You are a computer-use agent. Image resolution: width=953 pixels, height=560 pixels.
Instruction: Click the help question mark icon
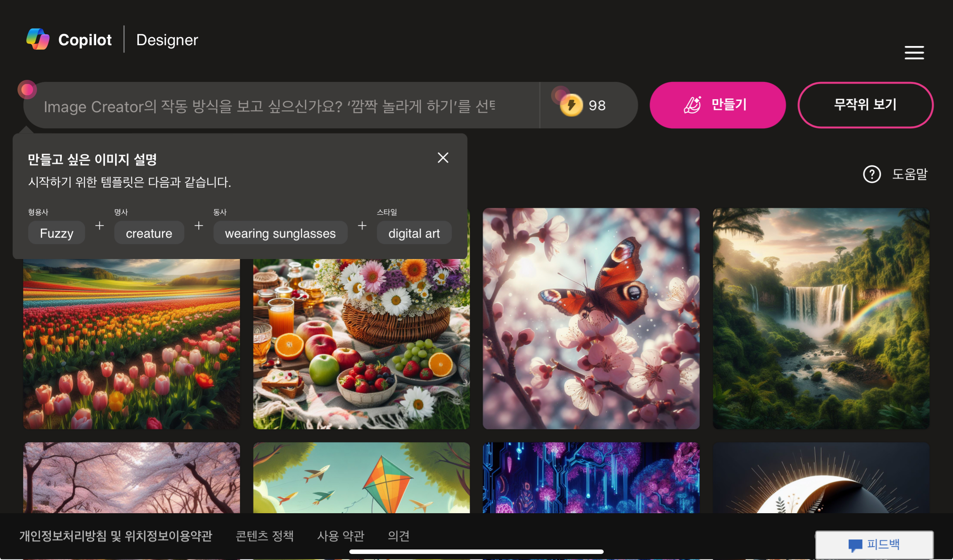(x=872, y=174)
